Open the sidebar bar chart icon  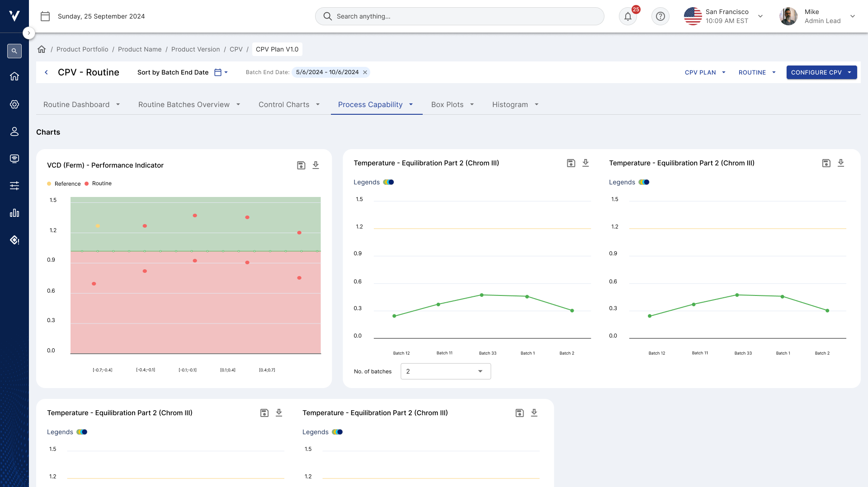[x=14, y=213]
